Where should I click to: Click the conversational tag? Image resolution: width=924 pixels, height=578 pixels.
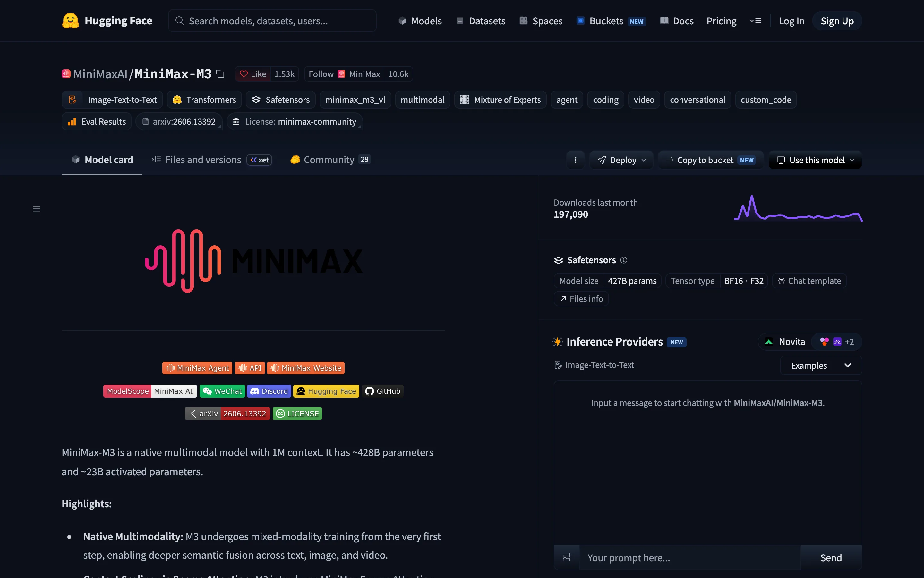[697, 100]
